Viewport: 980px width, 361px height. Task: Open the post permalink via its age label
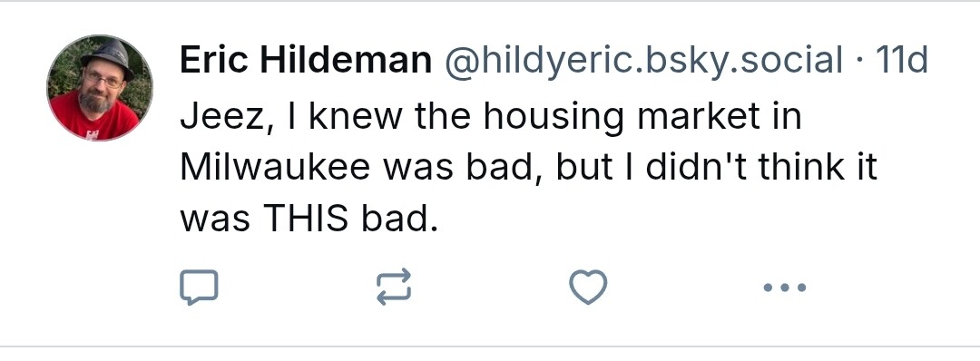click(902, 61)
